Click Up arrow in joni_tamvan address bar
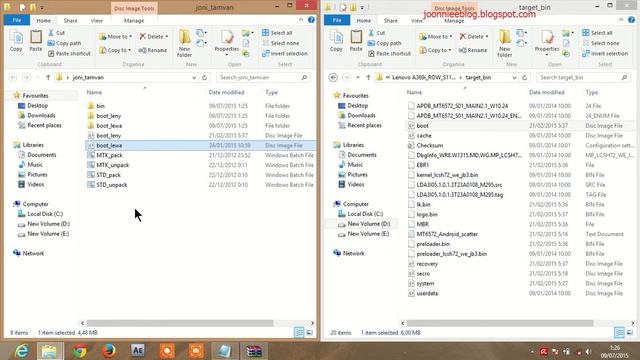Image resolution: width=640 pixels, height=360 pixels. 48,77
